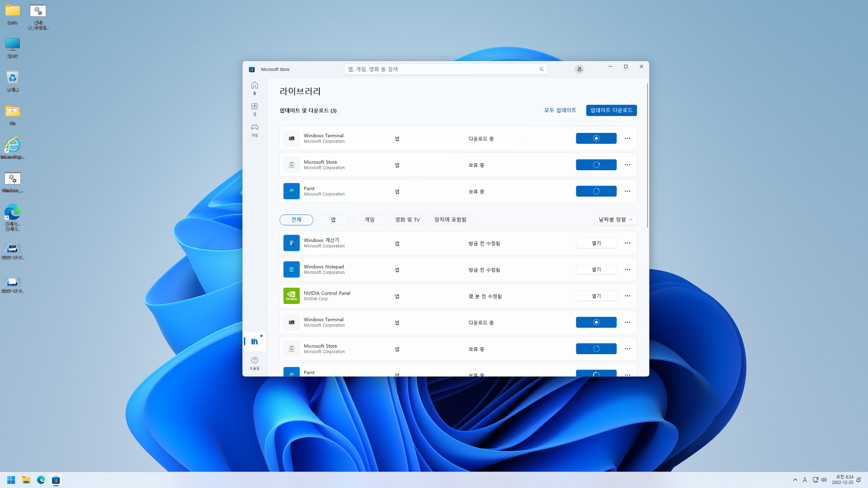The width and height of the screenshot is (868, 488).
Task: Open the Windows Start button on taskbar
Action: point(11,480)
